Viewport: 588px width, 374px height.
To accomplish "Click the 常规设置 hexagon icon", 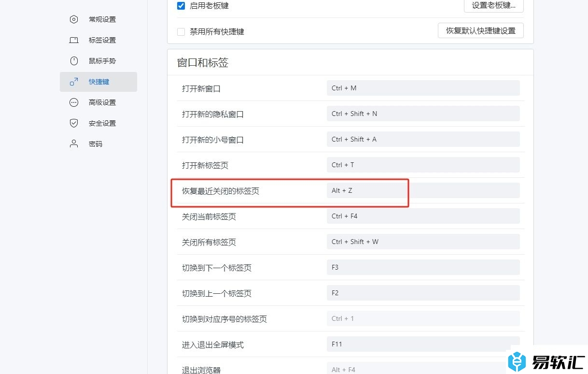I will point(74,19).
